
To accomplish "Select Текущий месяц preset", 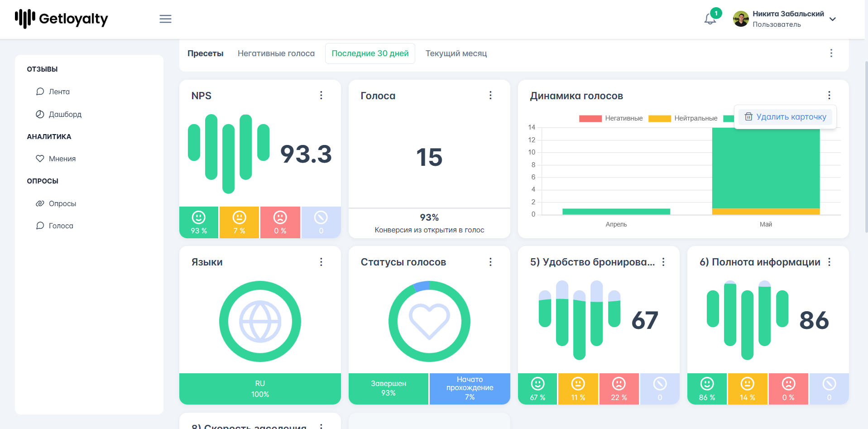I will click(456, 53).
